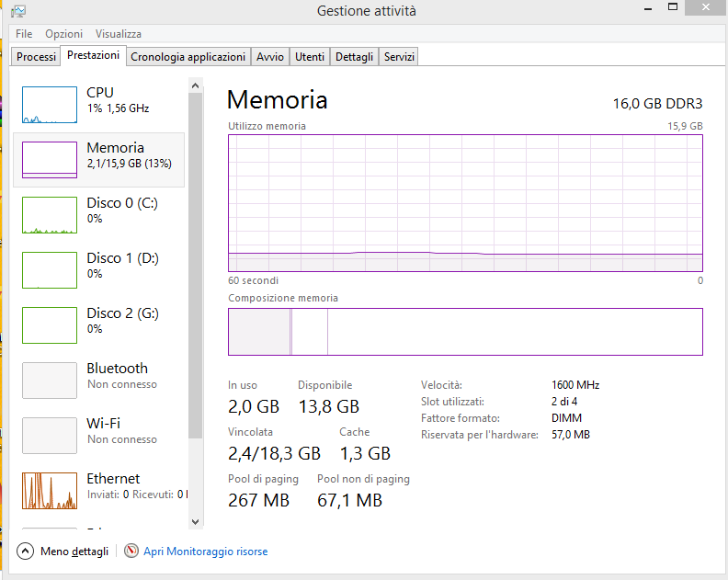Maximize the Gestione attività window

tap(673, 7)
